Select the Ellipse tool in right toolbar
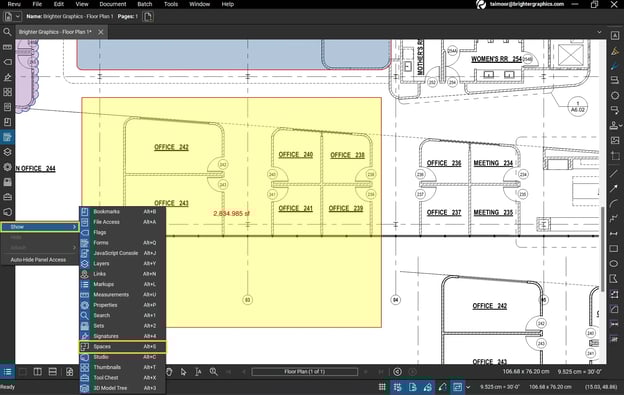 pyautogui.click(x=614, y=264)
